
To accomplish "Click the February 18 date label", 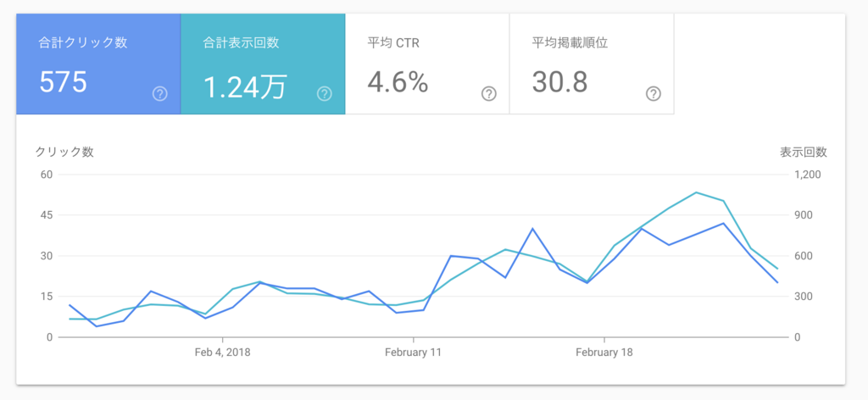I will click(604, 353).
